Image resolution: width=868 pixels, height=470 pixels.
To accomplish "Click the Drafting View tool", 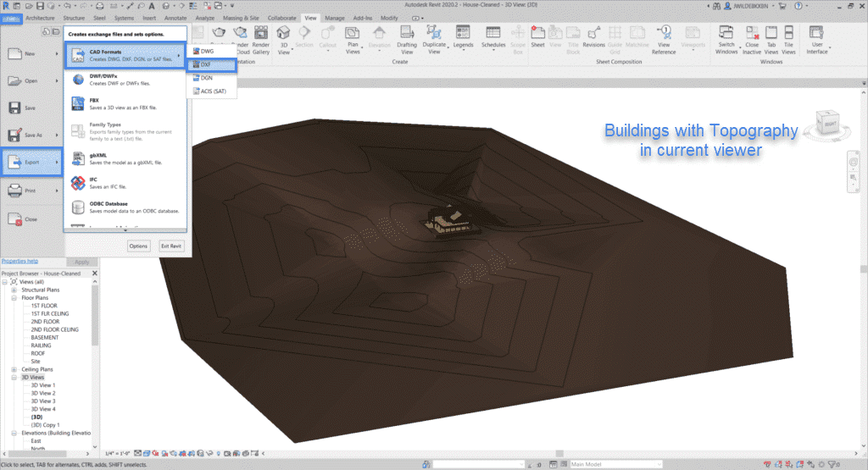I will pyautogui.click(x=407, y=41).
